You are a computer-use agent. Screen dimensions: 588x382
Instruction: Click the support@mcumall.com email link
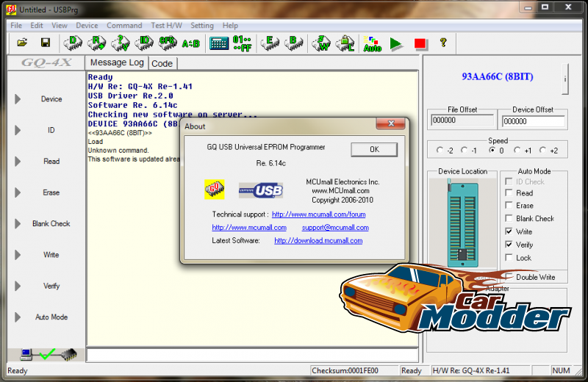click(x=335, y=228)
